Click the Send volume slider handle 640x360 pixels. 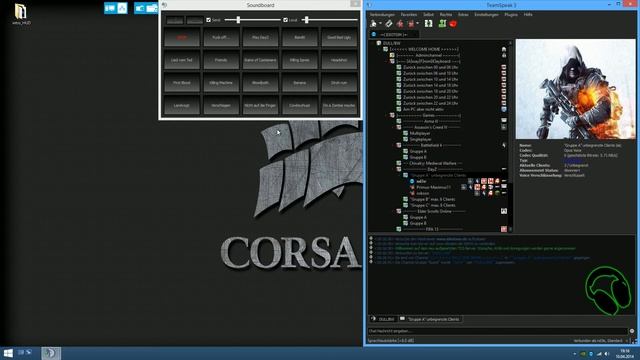[238, 20]
